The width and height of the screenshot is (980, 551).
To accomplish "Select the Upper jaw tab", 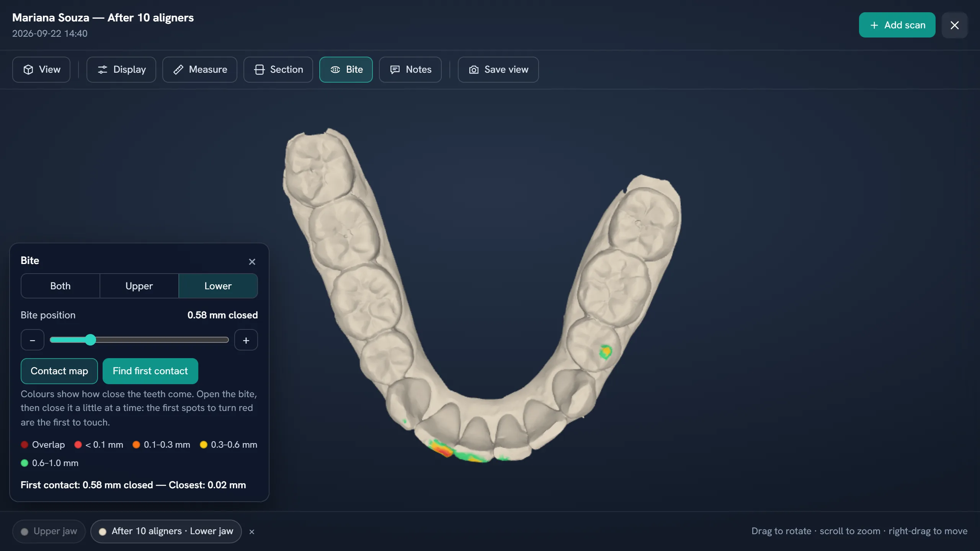I will [139, 286].
